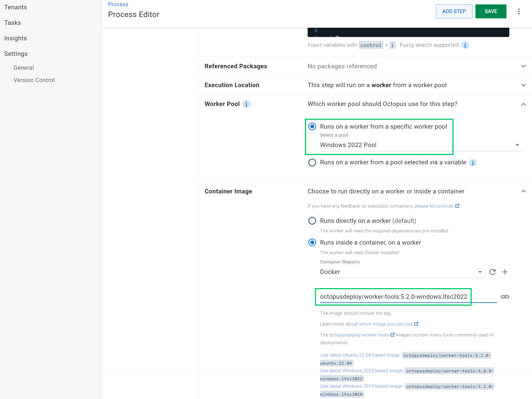This screenshot has height=399, width=532.
Task: Add a new container registry
Action: [505, 272]
